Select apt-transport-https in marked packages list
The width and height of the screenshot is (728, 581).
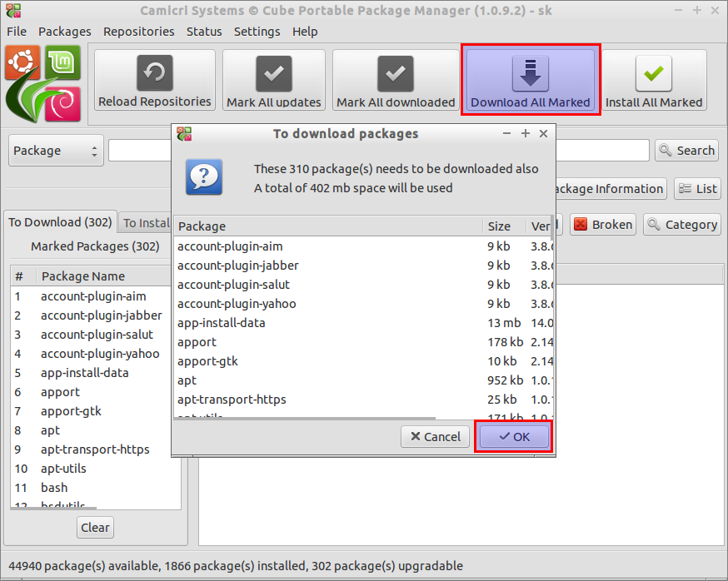(x=95, y=449)
